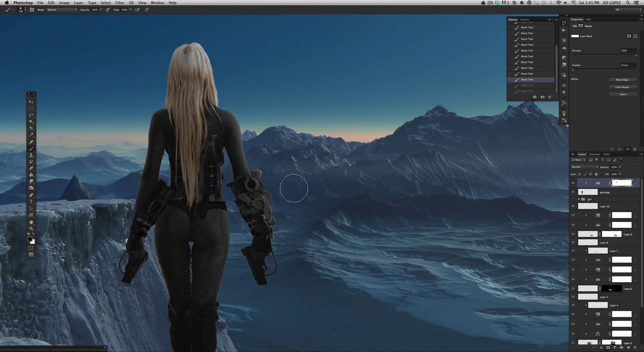Toggle visibility of Layer 6
This screenshot has width=644, height=352.
point(573,289)
